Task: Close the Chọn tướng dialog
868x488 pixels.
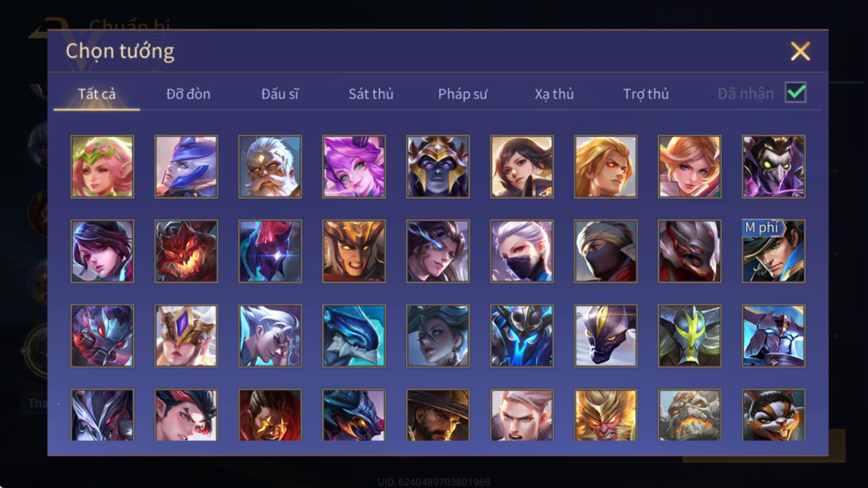Action: click(x=800, y=51)
